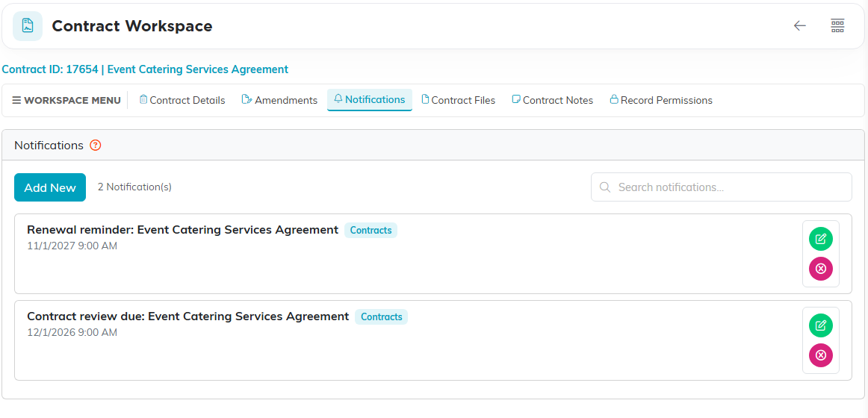868x418 pixels.
Task: Open the Record Permissions tab
Action: (x=661, y=100)
